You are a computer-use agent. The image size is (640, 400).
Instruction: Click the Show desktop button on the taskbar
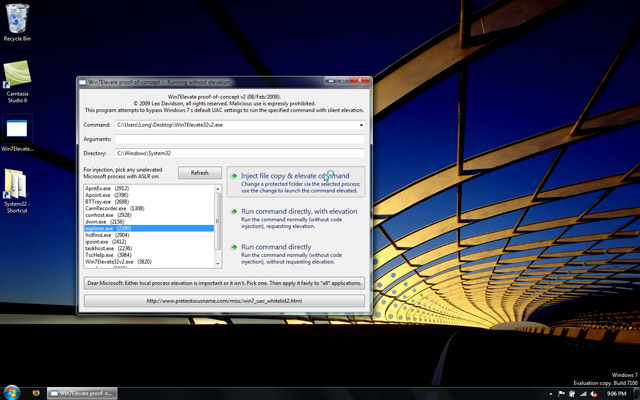[636, 393]
